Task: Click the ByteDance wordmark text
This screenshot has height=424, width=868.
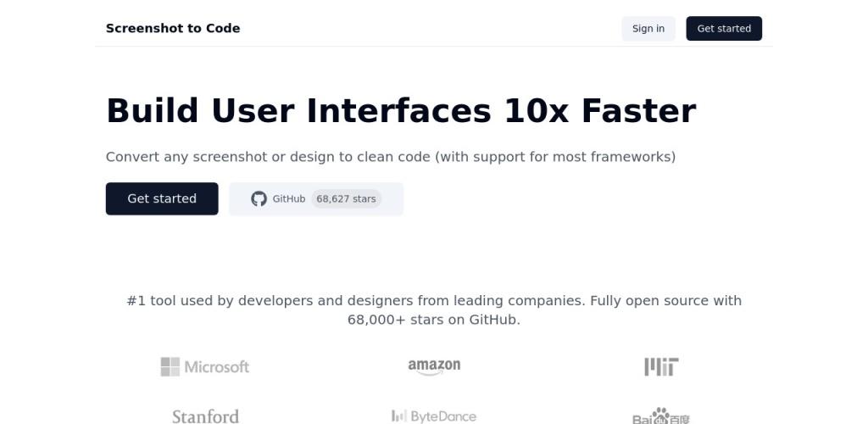Action: 443,416
